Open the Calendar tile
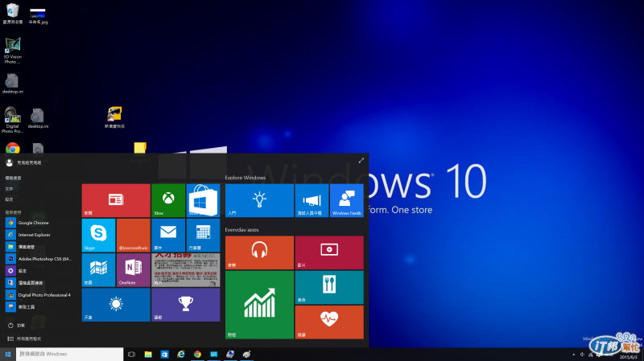The image size is (644, 361). [203, 236]
